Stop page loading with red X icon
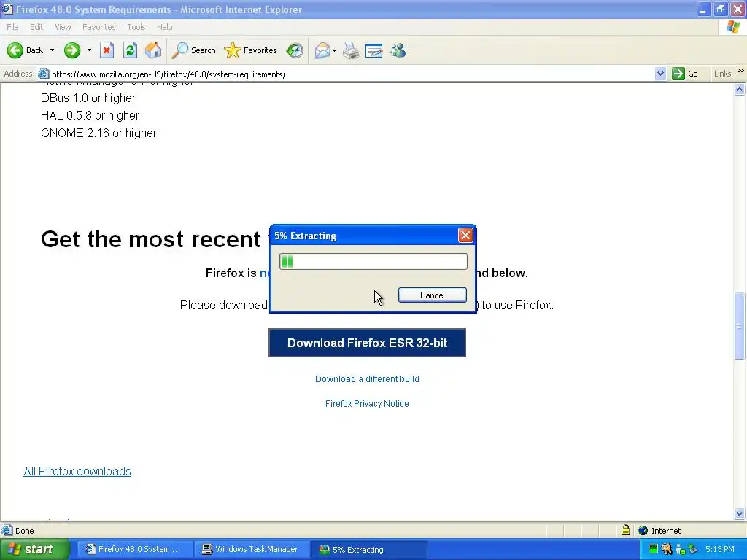The height and width of the screenshot is (560, 747). (x=107, y=50)
